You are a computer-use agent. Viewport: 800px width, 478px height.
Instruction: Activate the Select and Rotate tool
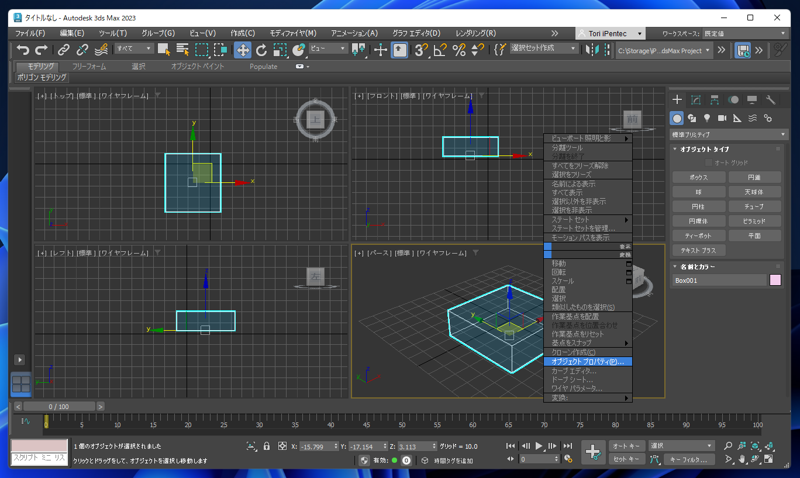[261, 49]
